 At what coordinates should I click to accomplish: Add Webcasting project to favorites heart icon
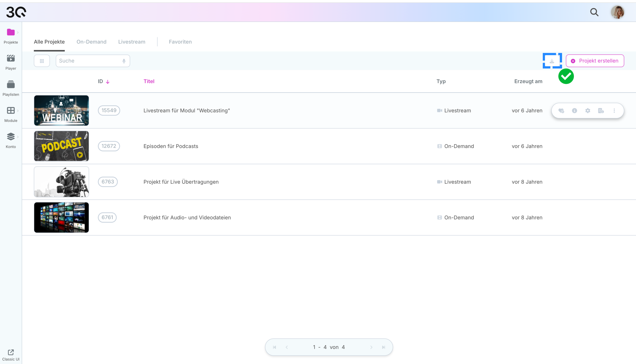pos(561,111)
